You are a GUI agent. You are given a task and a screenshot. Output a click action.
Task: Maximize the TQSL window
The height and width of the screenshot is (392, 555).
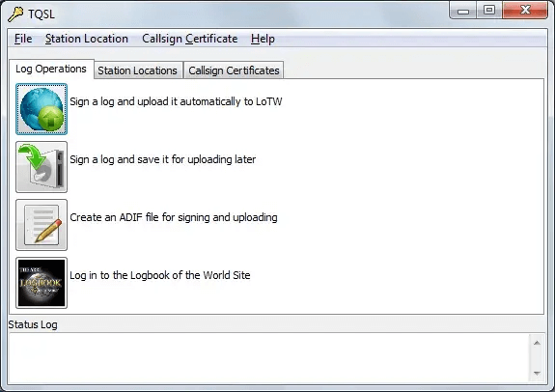(x=489, y=10)
